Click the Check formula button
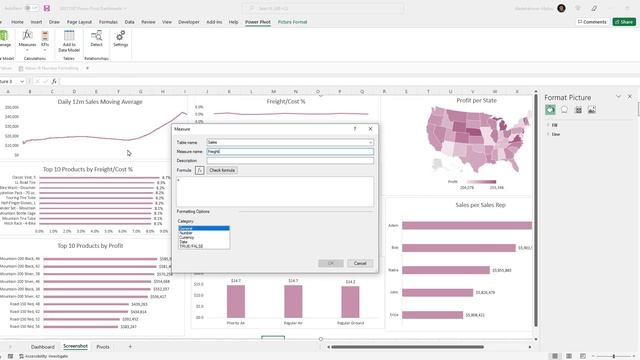The height and width of the screenshot is (360, 640). point(222,170)
